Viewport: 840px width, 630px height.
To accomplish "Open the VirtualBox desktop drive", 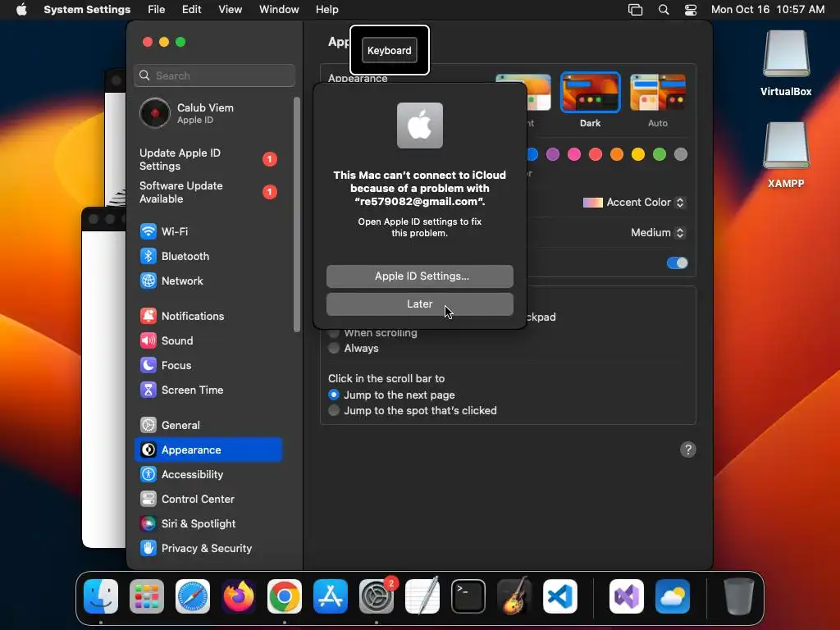I will click(x=786, y=63).
